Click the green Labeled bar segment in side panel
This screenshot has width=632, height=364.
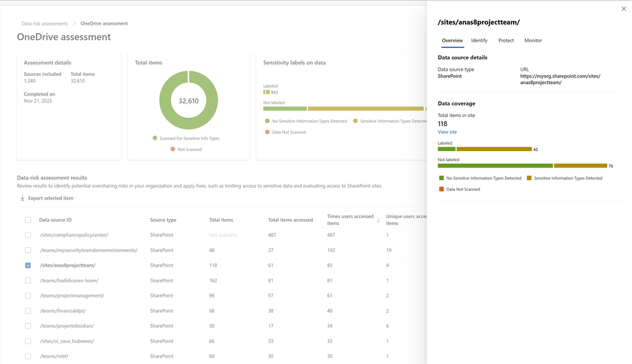447,149
